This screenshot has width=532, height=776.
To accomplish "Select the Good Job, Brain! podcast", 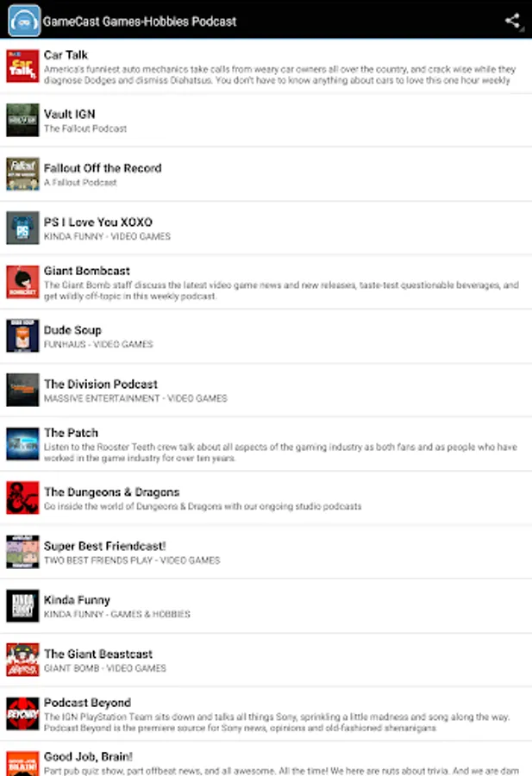I will 266,759.
